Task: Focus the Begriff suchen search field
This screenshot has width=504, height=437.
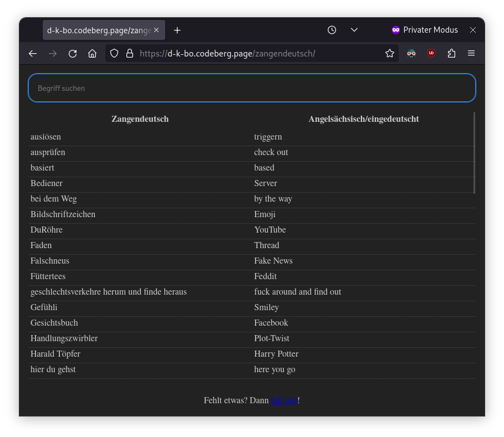Action: click(x=252, y=88)
